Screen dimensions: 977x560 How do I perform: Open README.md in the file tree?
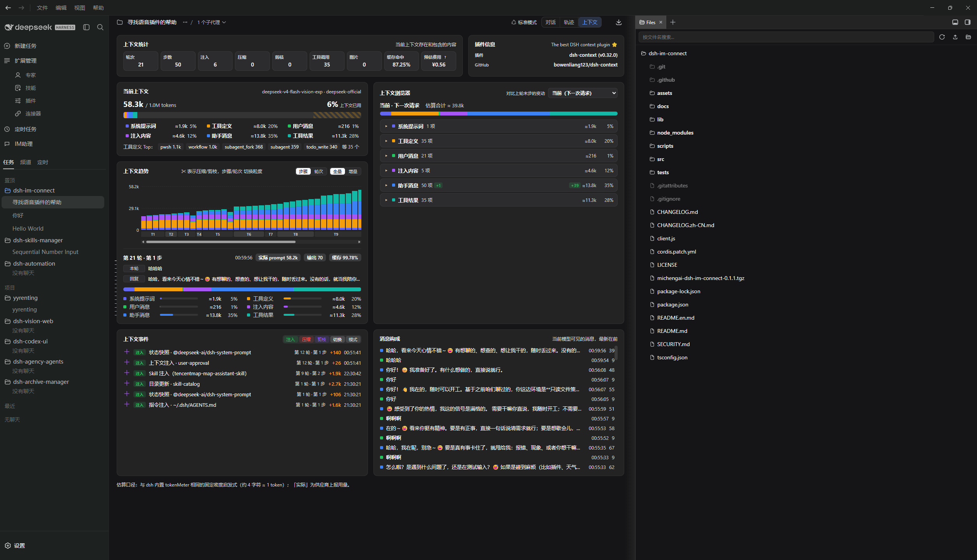point(672,331)
